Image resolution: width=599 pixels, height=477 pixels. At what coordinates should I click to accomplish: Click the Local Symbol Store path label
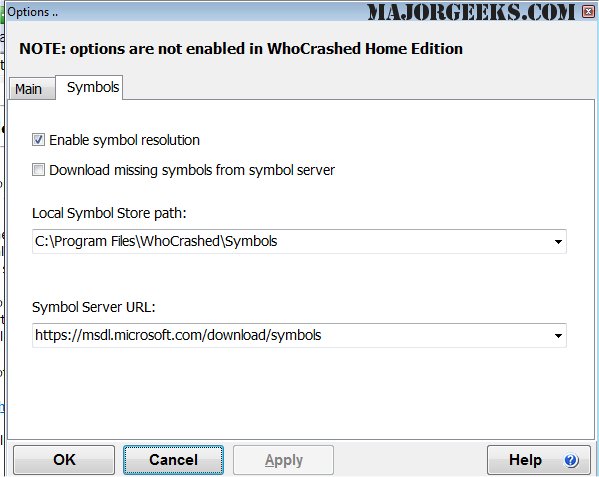109,213
